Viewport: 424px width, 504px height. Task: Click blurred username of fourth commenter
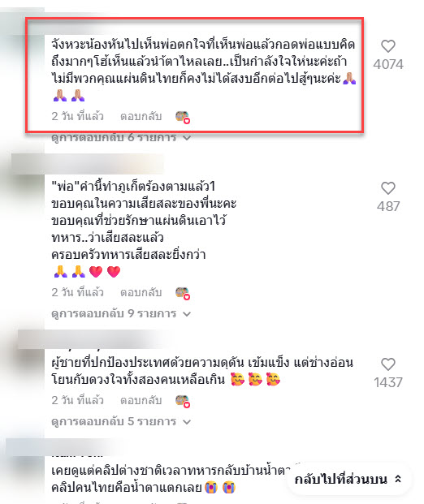tap(64, 447)
